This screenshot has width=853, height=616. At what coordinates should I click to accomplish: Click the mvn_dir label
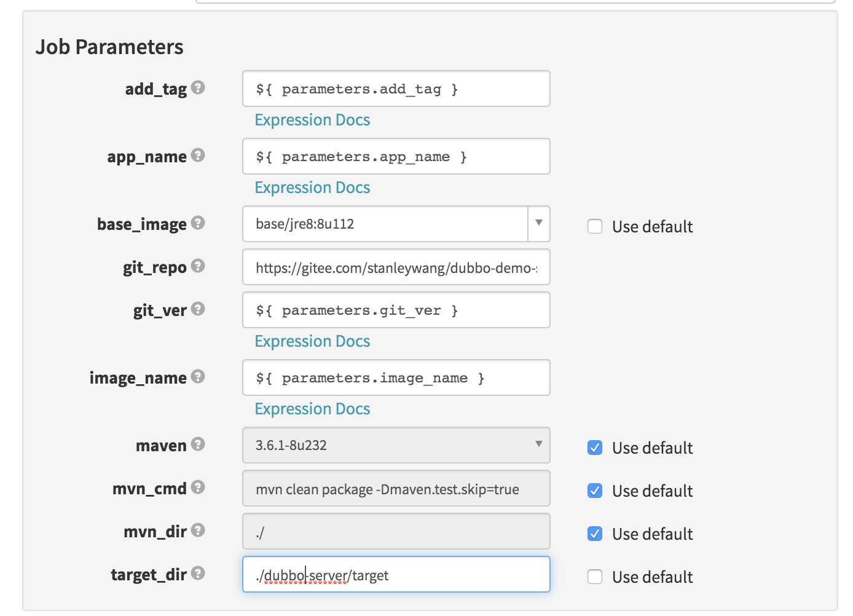click(x=155, y=532)
